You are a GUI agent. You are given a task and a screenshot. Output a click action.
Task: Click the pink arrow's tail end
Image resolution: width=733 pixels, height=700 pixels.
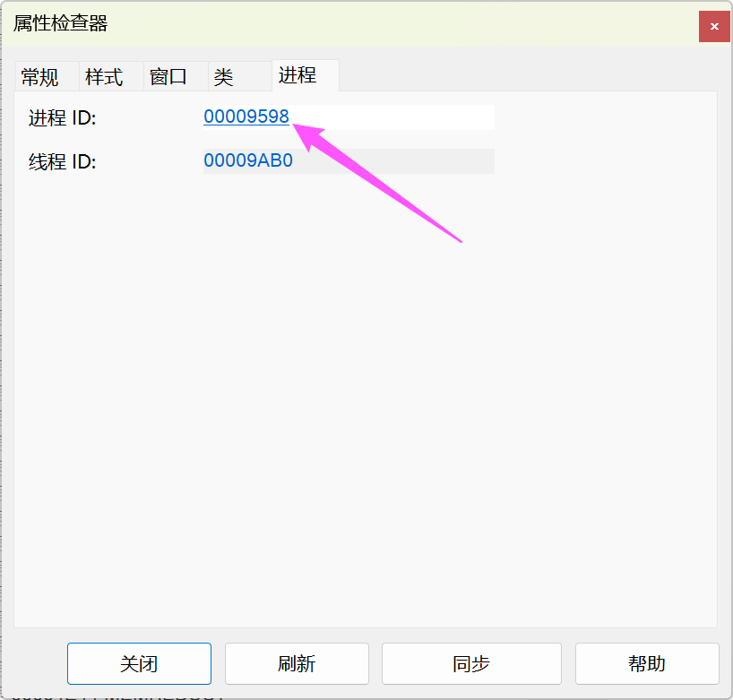458,239
